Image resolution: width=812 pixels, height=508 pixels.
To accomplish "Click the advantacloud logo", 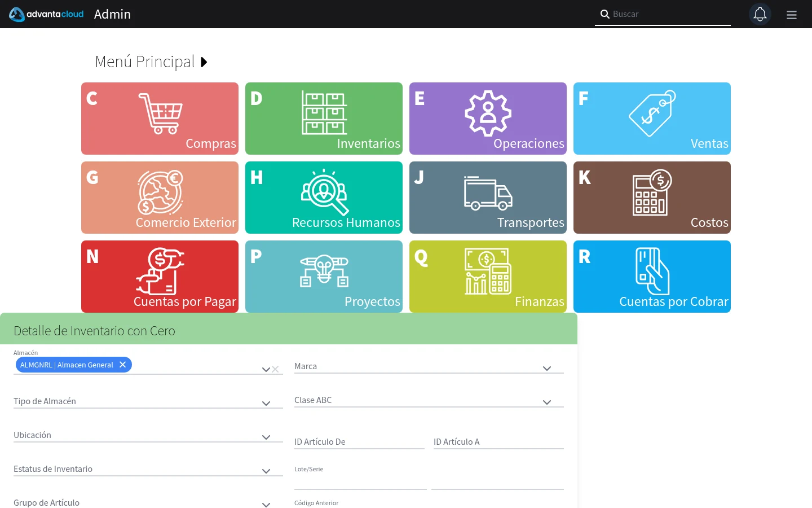I will pos(46,14).
